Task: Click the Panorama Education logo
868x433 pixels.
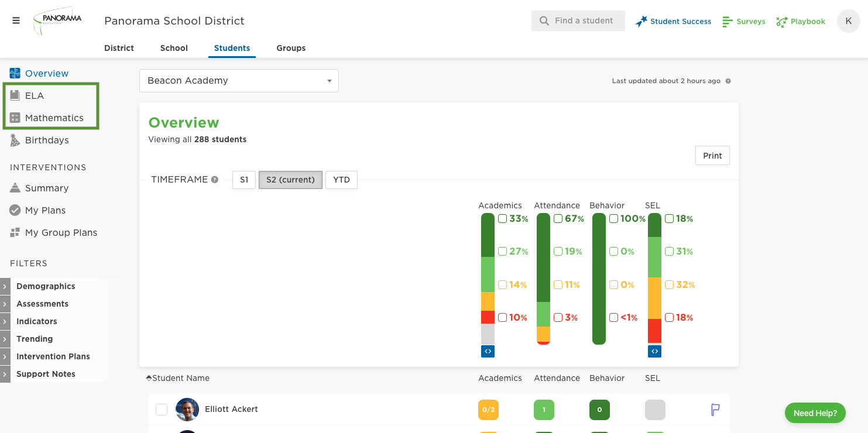Action: point(57,20)
